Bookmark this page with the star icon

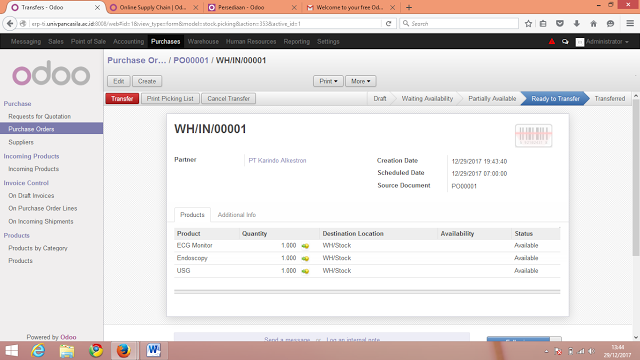(528, 24)
